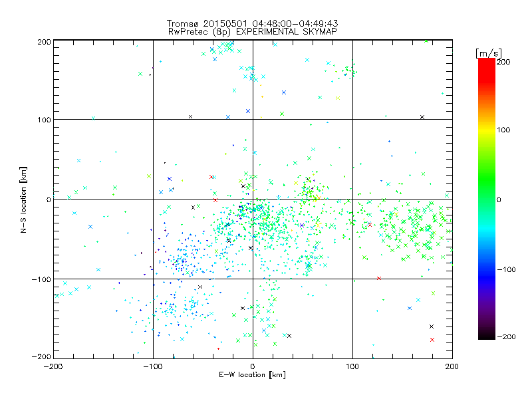Click the black X marker near top-right at y=100 line

tap(422, 117)
